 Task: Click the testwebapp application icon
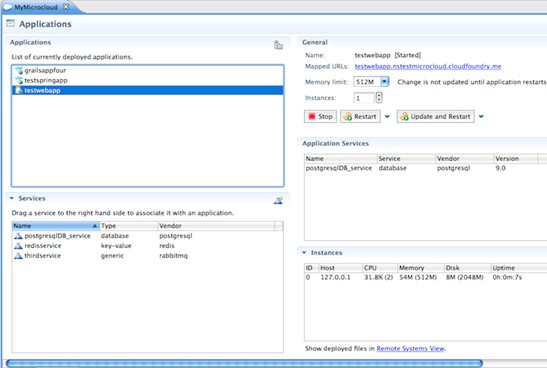(19, 91)
